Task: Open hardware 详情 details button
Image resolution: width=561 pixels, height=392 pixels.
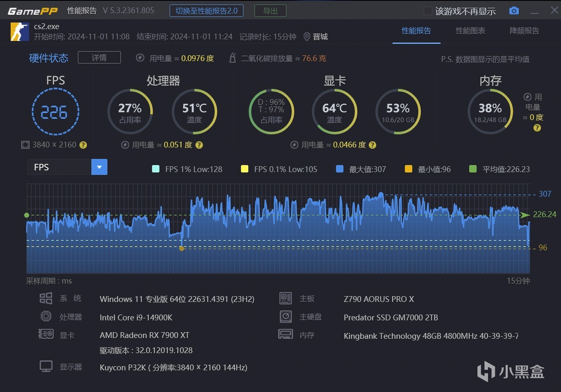Action: [x=99, y=57]
